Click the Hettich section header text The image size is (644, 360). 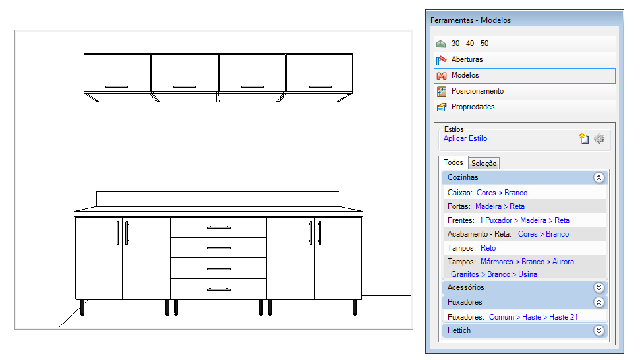(x=459, y=330)
